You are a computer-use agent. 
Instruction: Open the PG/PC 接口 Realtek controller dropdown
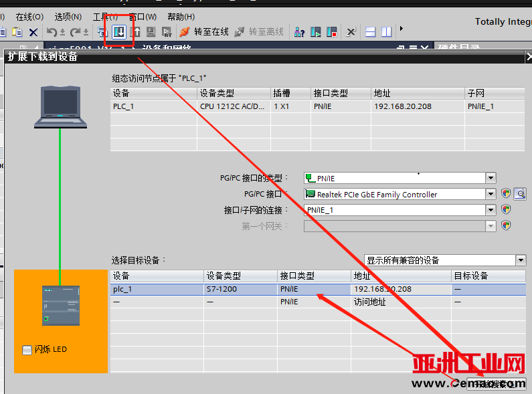[491, 194]
